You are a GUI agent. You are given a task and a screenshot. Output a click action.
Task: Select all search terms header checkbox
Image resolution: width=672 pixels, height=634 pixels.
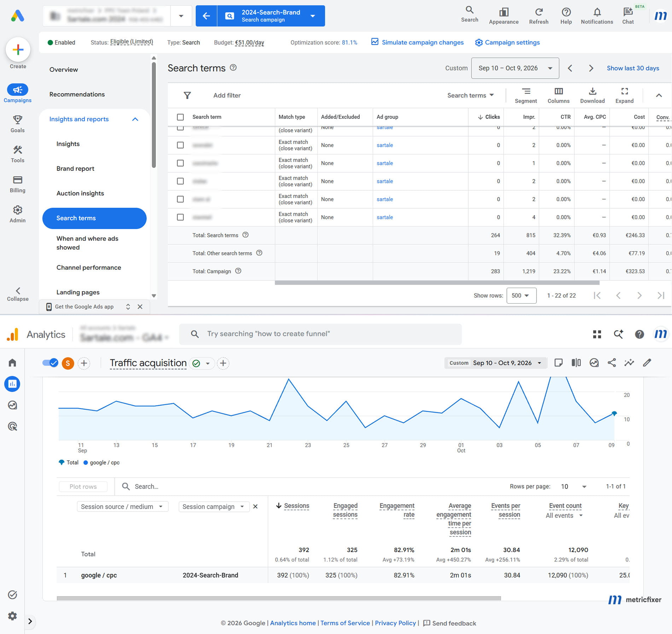[180, 117]
